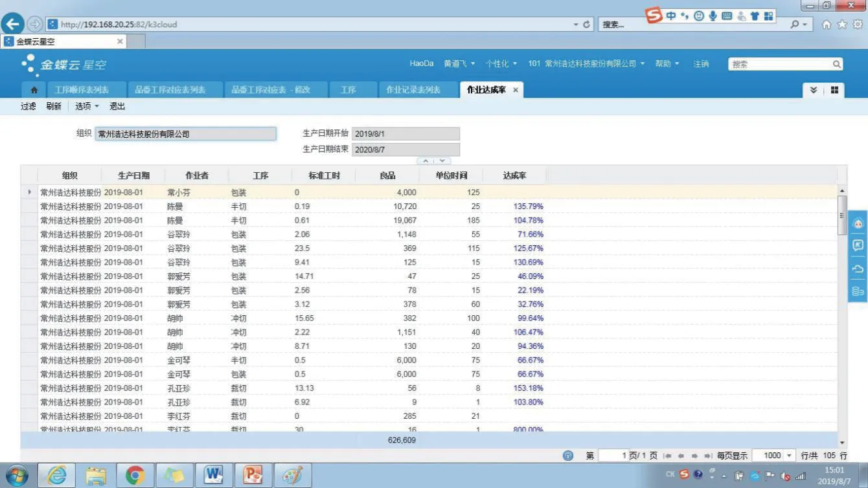Click the table scrollbar down arrow
The width and height of the screenshot is (868, 488).
(842, 442)
